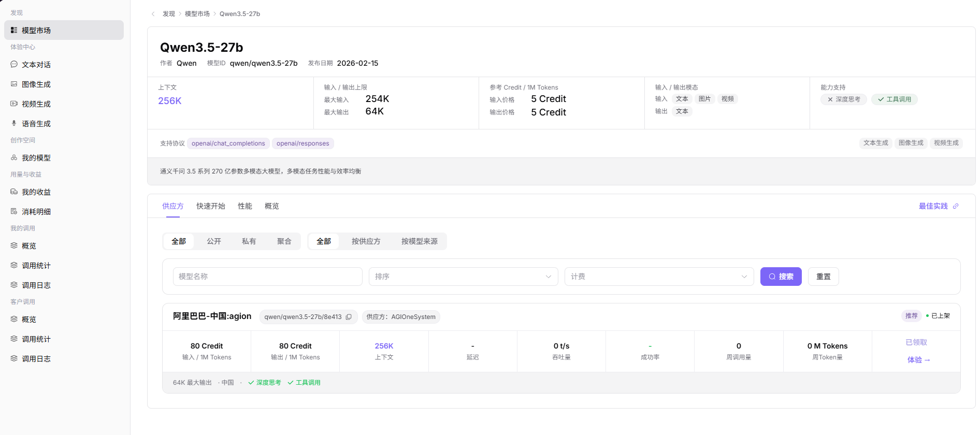Select 全部 option next to 按供应方

324,241
